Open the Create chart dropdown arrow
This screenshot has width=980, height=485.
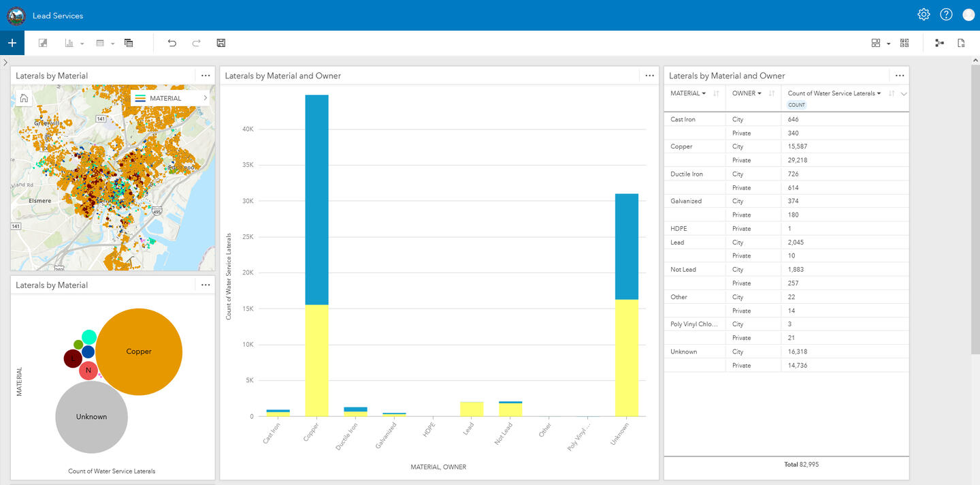pos(82,44)
